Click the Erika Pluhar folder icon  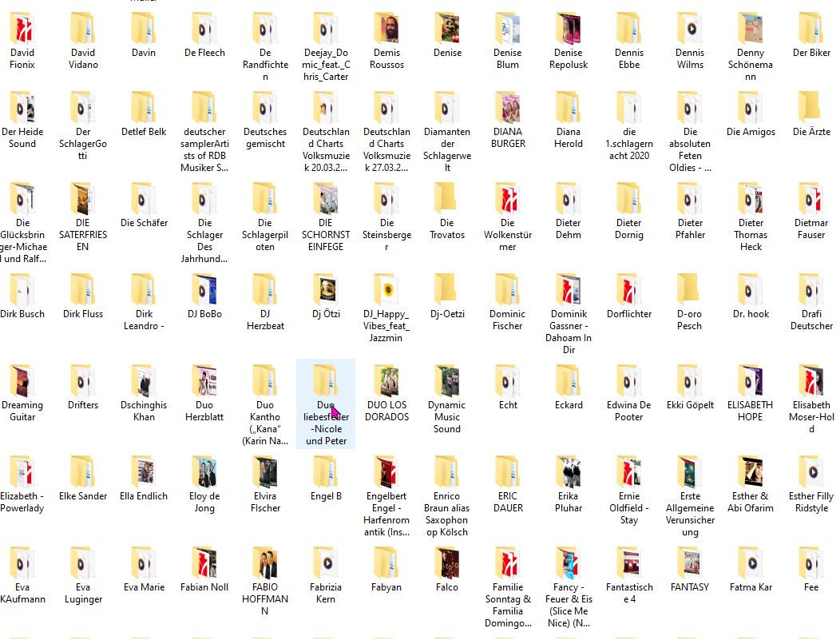(x=569, y=472)
